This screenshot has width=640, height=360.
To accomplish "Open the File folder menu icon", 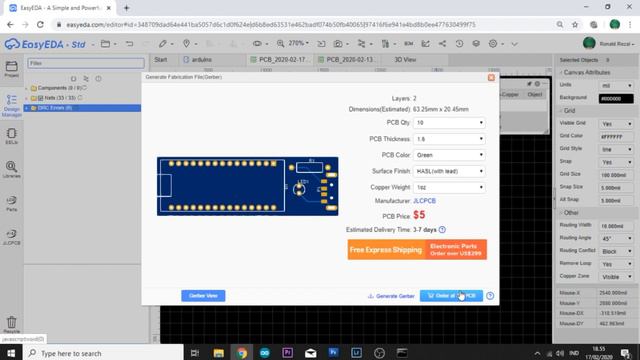I will [x=105, y=44].
